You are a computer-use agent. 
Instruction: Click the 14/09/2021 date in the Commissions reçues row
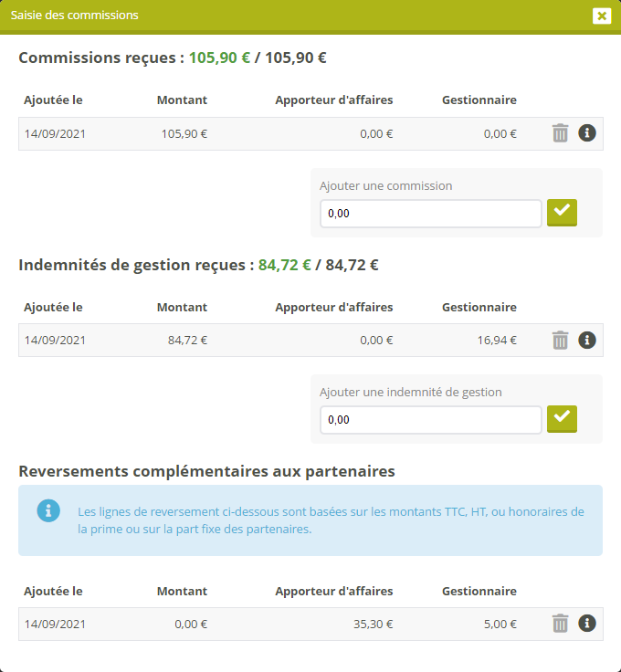(x=55, y=133)
